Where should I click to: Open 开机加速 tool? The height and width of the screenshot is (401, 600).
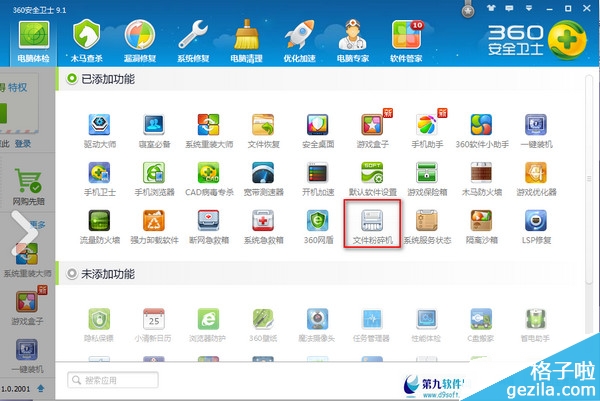tap(318, 179)
